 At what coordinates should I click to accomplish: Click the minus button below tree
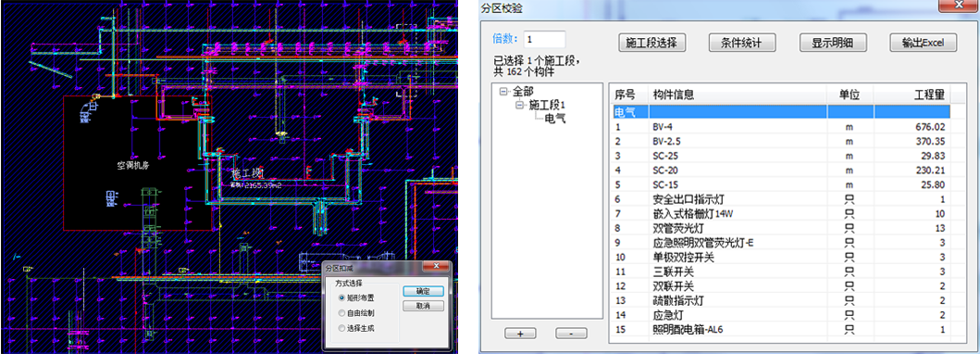click(573, 334)
